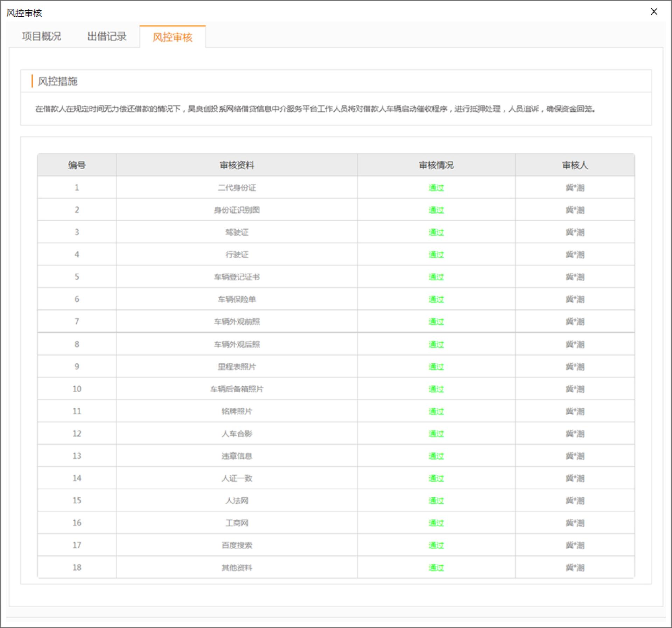This screenshot has height=628, width=672.
Task: Click the 风控措施 section heading
Action: [57, 81]
